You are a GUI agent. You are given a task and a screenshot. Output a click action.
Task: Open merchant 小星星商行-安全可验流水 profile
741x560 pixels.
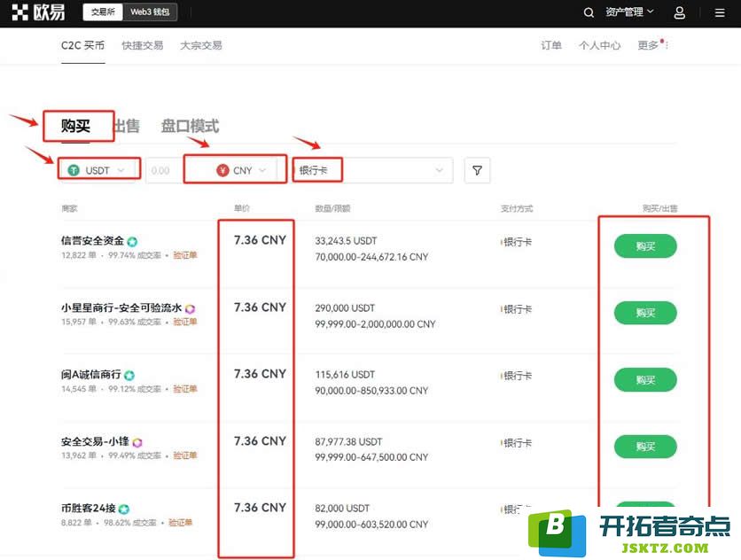click(121, 308)
